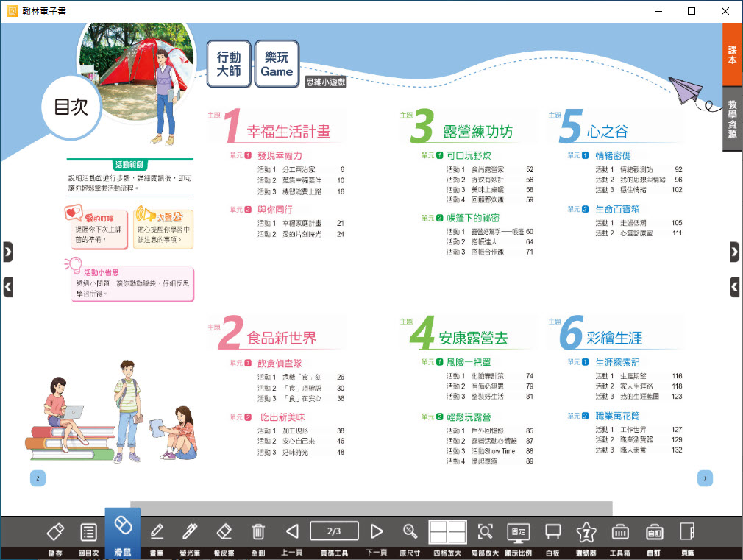Select the 螢光筆 highlighter tool
743x560 pixels.
click(191, 532)
